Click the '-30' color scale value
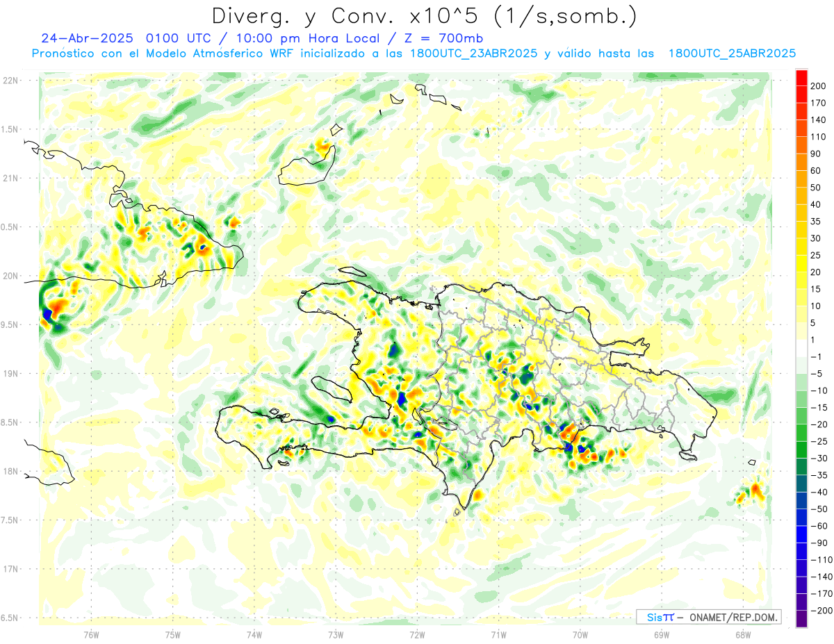Image resolution: width=834 pixels, height=644 pixels. coord(819,458)
